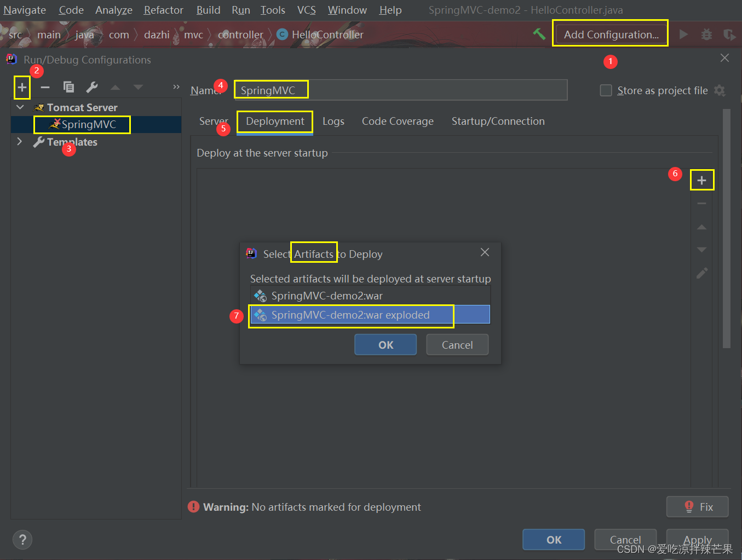Build project with the green hammer icon
This screenshot has width=742, height=560.
point(539,34)
